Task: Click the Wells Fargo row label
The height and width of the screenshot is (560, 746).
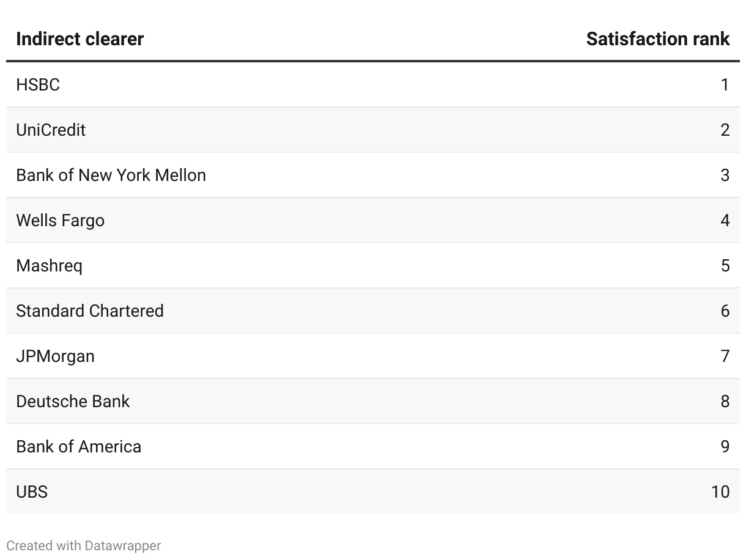Action: 60,220
